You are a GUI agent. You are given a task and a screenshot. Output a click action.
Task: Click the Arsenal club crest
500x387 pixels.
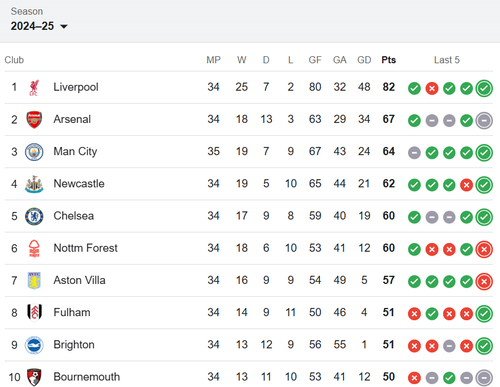coord(34,120)
